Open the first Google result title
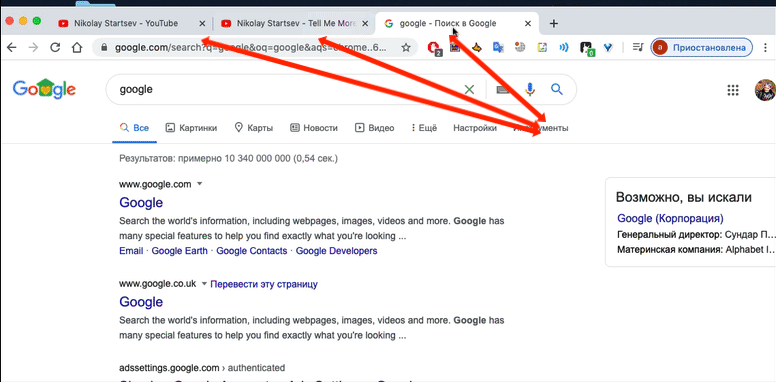The image size is (776, 382). click(141, 202)
